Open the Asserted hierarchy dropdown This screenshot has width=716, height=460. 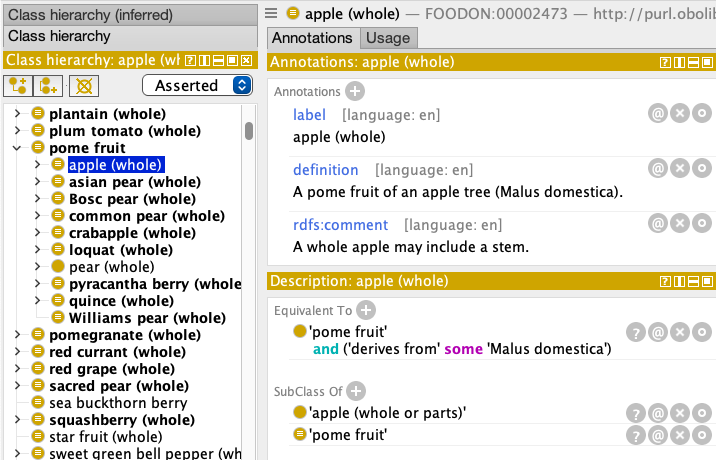coord(197,85)
